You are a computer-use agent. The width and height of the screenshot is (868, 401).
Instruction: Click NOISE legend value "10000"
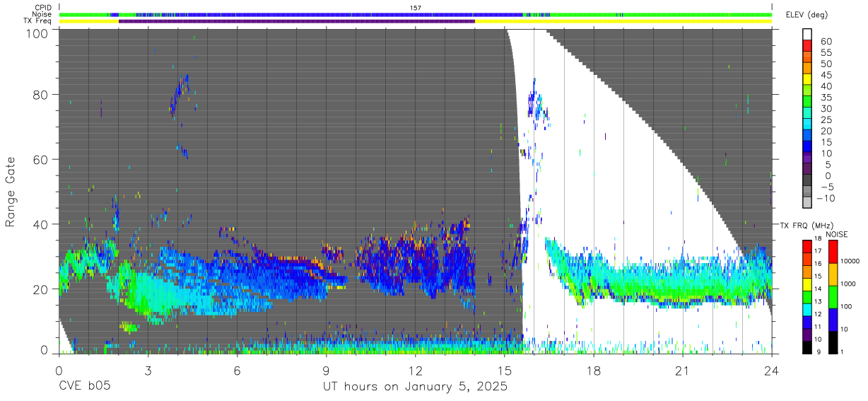point(851,262)
